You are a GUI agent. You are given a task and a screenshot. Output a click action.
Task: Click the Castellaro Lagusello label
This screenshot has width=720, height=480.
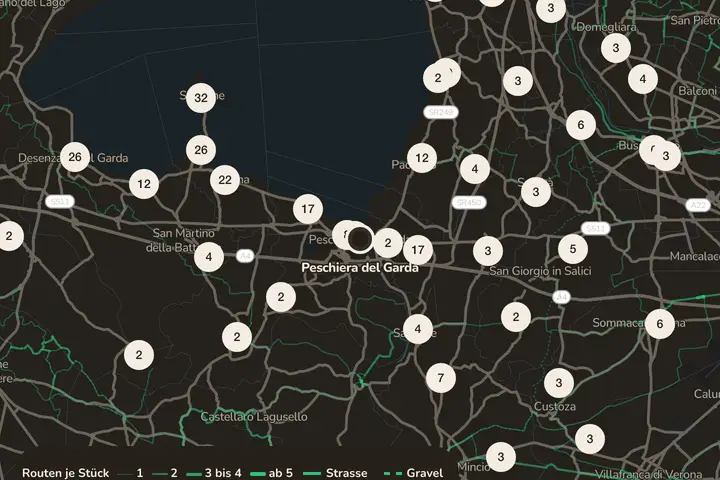point(254,417)
